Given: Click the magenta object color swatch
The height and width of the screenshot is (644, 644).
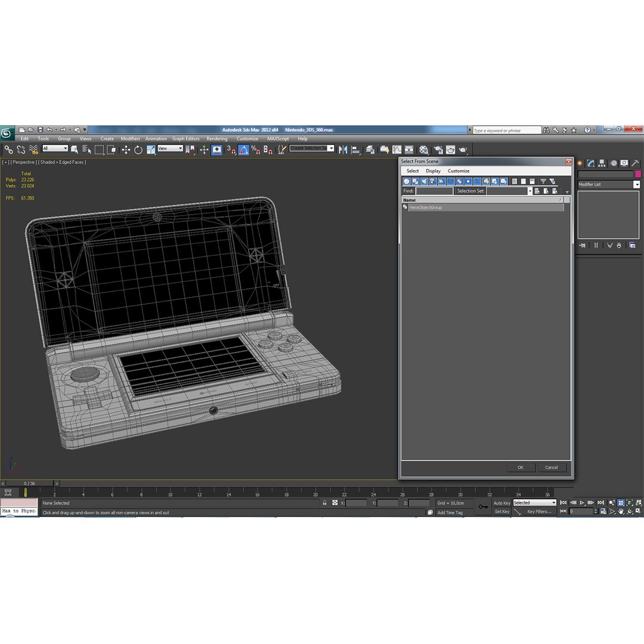Looking at the screenshot, I should (x=638, y=174).
